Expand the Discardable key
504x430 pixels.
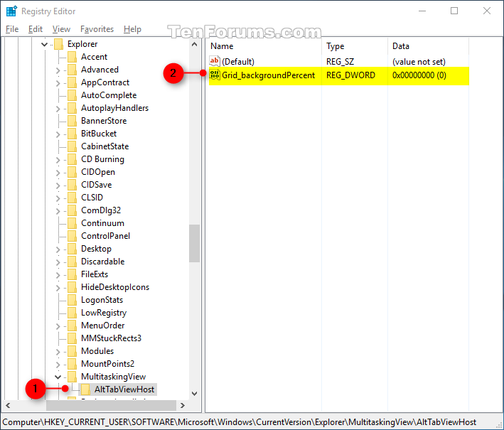[58, 262]
